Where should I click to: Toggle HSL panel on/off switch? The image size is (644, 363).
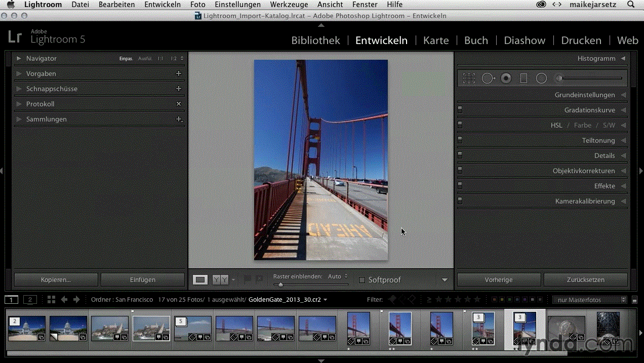(460, 125)
